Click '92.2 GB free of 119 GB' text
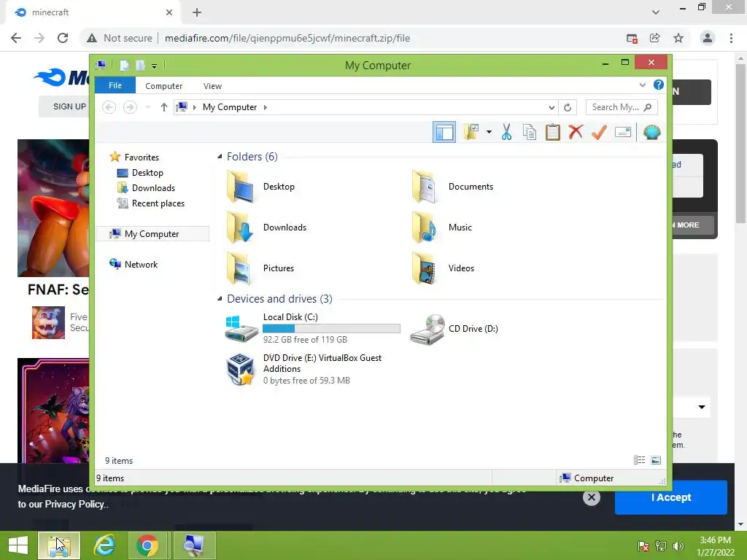The width and height of the screenshot is (747, 560). click(305, 340)
